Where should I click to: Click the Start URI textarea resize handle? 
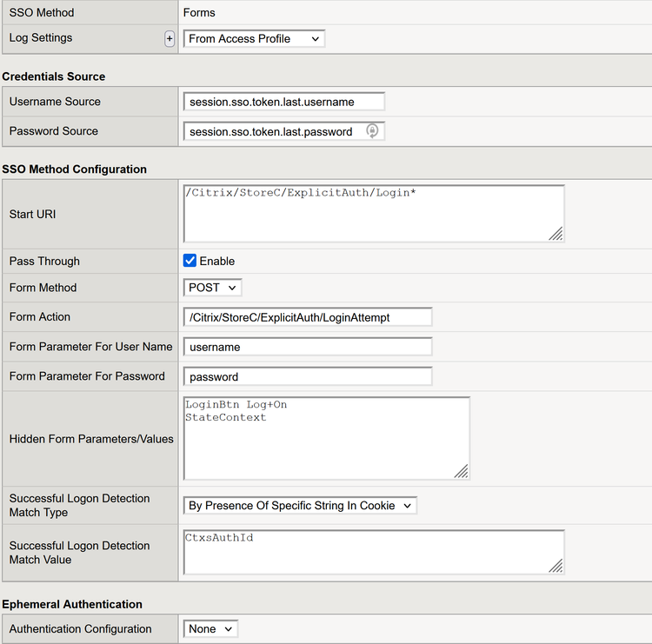[x=556, y=233]
